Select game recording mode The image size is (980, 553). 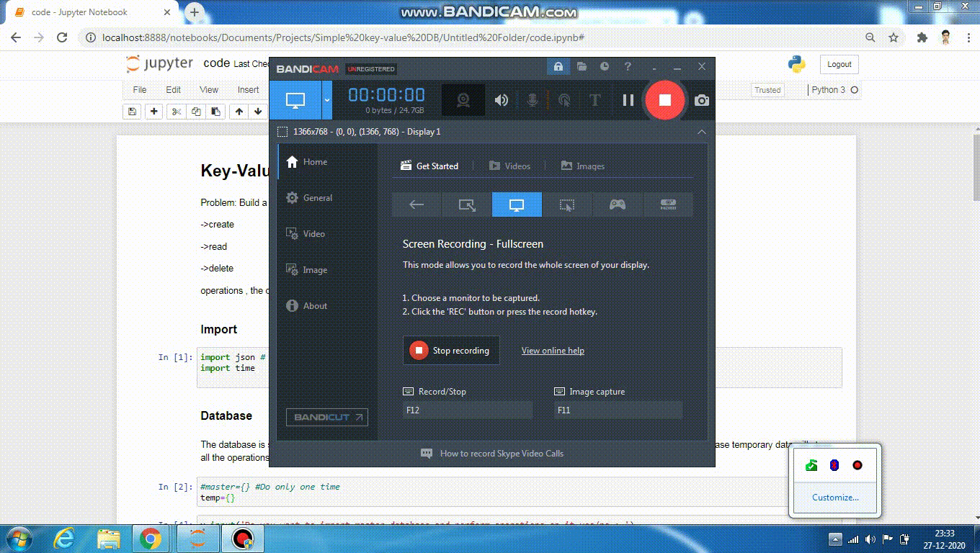pos(618,204)
